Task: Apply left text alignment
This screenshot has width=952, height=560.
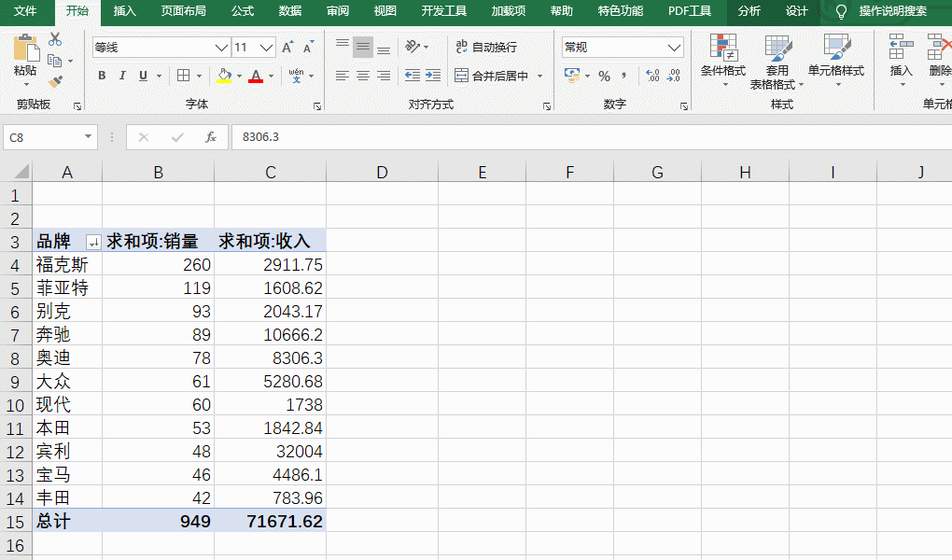Action: point(343,76)
